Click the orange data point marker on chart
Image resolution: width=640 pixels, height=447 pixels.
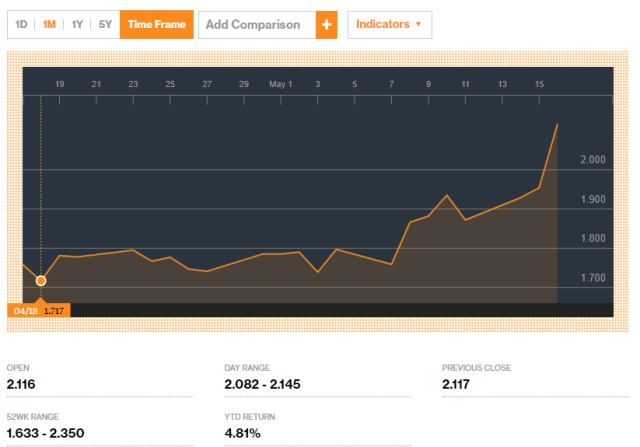coord(41,281)
